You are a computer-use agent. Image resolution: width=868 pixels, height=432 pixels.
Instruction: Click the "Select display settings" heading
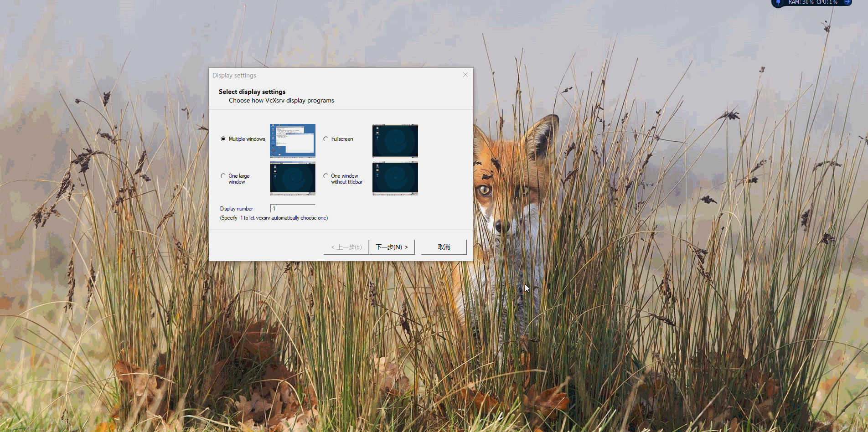click(252, 92)
